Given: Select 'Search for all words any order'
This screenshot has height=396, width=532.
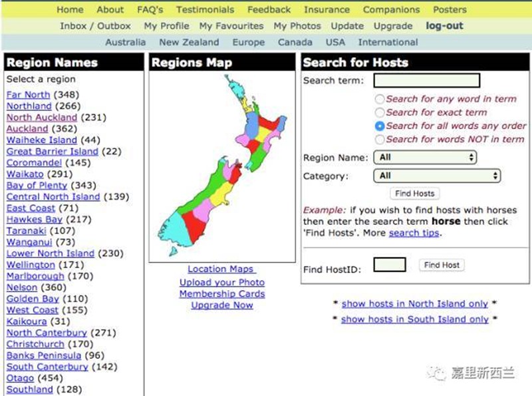Looking at the screenshot, I should [380, 126].
